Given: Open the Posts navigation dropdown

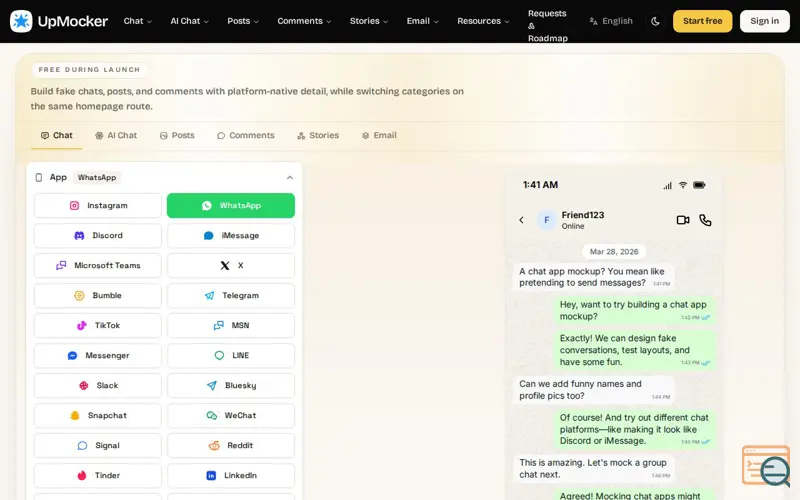Looking at the screenshot, I should [x=243, y=21].
